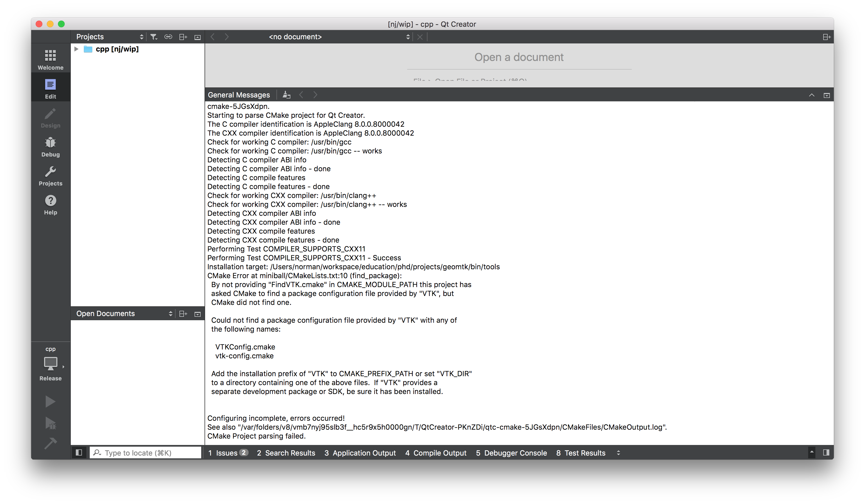Go to next item in General Messages
This screenshot has width=865, height=504.
click(315, 95)
